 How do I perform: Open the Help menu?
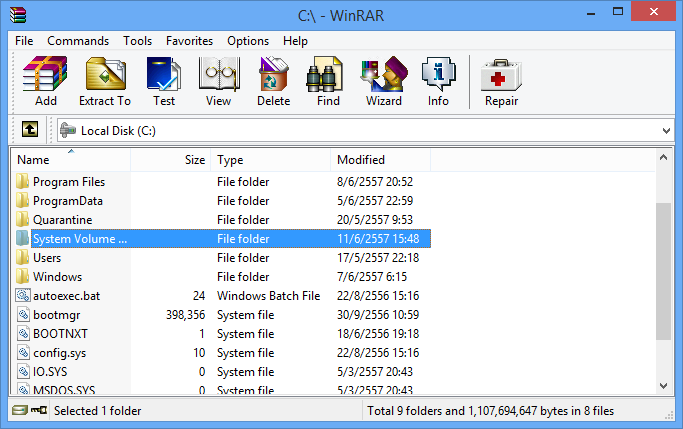[x=295, y=41]
